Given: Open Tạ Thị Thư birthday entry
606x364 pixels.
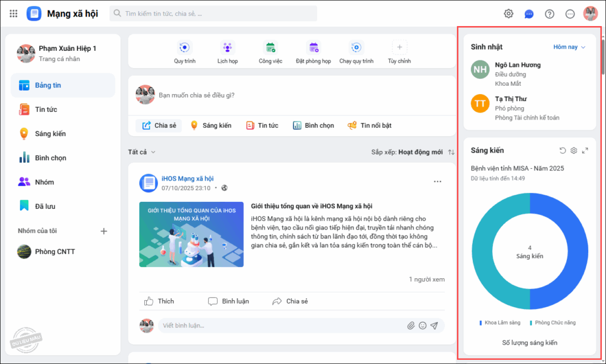Looking at the screenshot, I should tap(530, 108).
